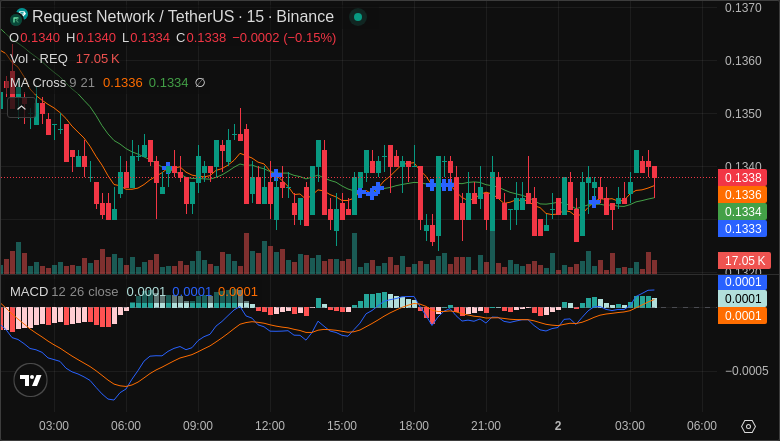Click the −0.0002 (−0.15%) change value
780x441 pixels.
[x=284, y=38]
